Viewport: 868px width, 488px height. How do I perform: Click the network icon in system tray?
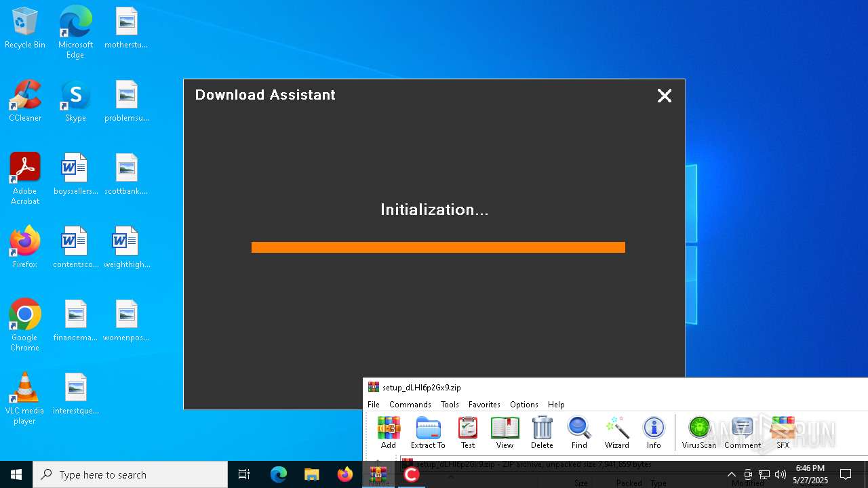tap(764, 474)
